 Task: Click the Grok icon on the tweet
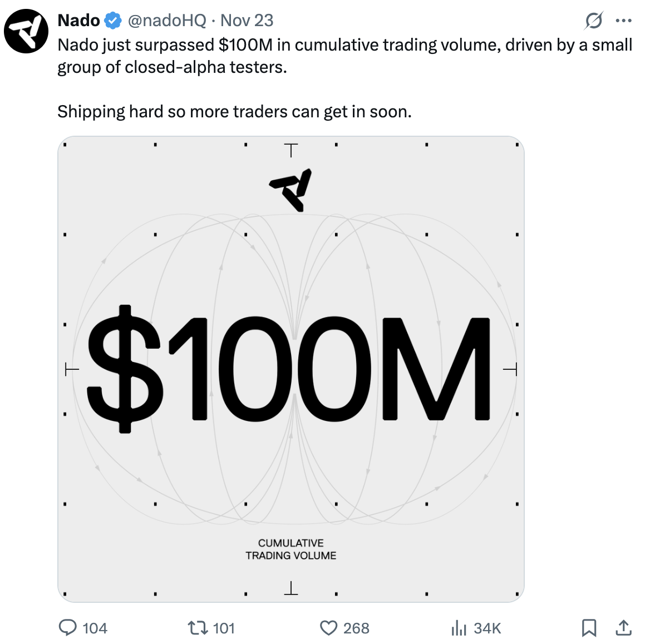coord(593,21)
